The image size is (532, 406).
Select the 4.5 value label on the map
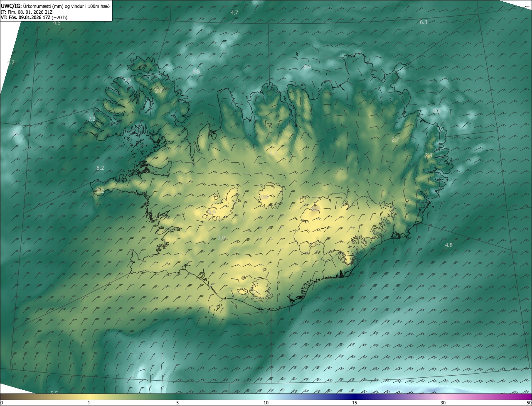click(57, 23)
